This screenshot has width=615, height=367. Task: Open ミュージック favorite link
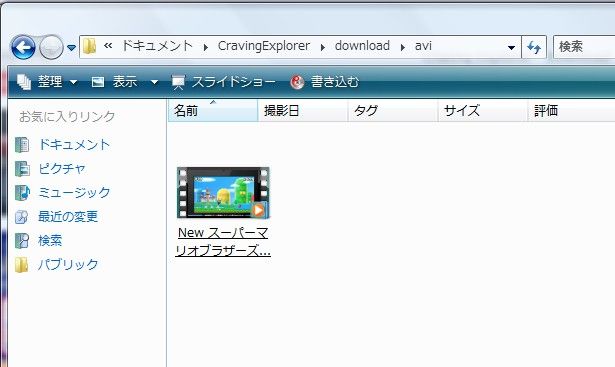tap(74, 193)
